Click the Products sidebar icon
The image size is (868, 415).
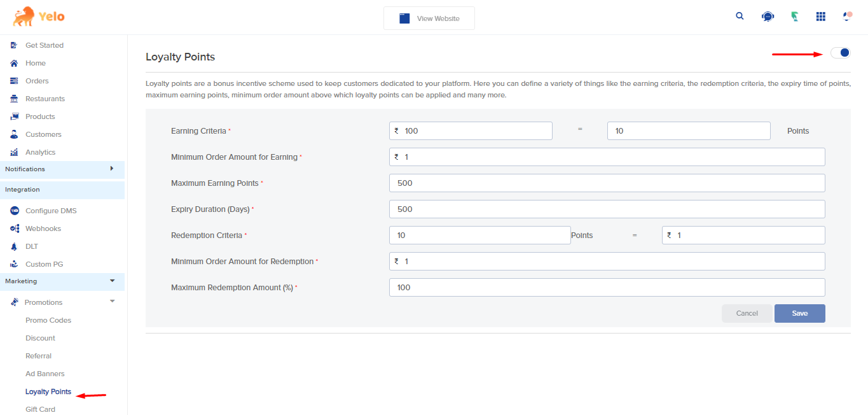click(x=14, y=116)
